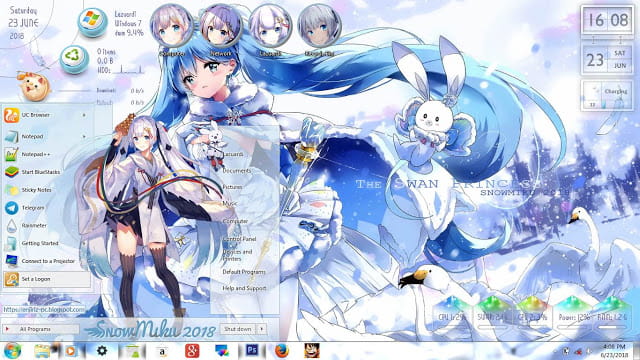Image resolution: width=640 pixels, height=360 pixels.
Task: Open Computer in Start menu right pane
Action: coord(235,221)
